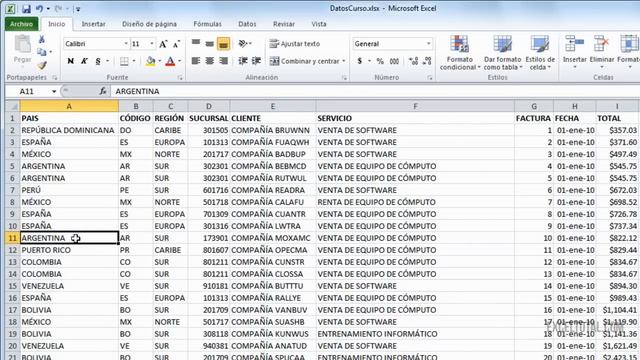
Task: Open Fuente dialog launcher
Action: (180, 78)
